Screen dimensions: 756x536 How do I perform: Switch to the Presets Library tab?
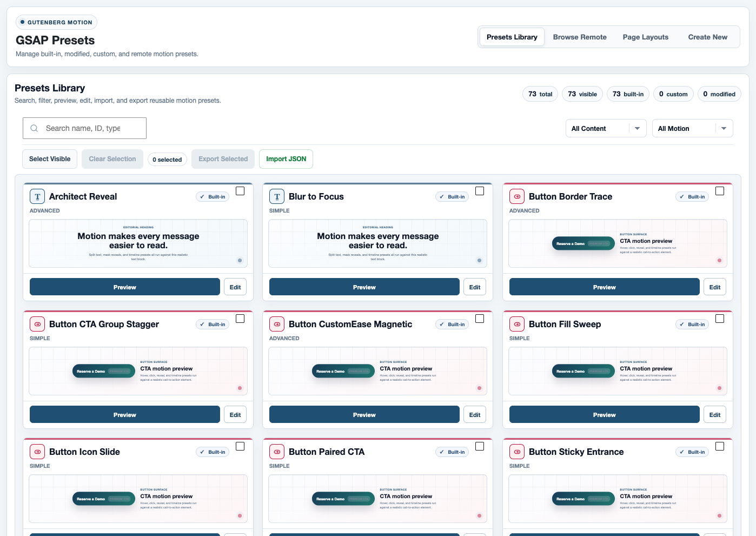pos(512,37)
